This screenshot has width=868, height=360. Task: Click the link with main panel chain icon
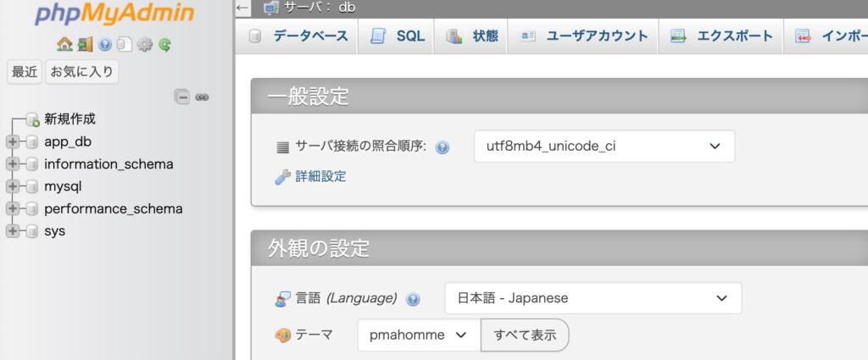click(202, 97)
